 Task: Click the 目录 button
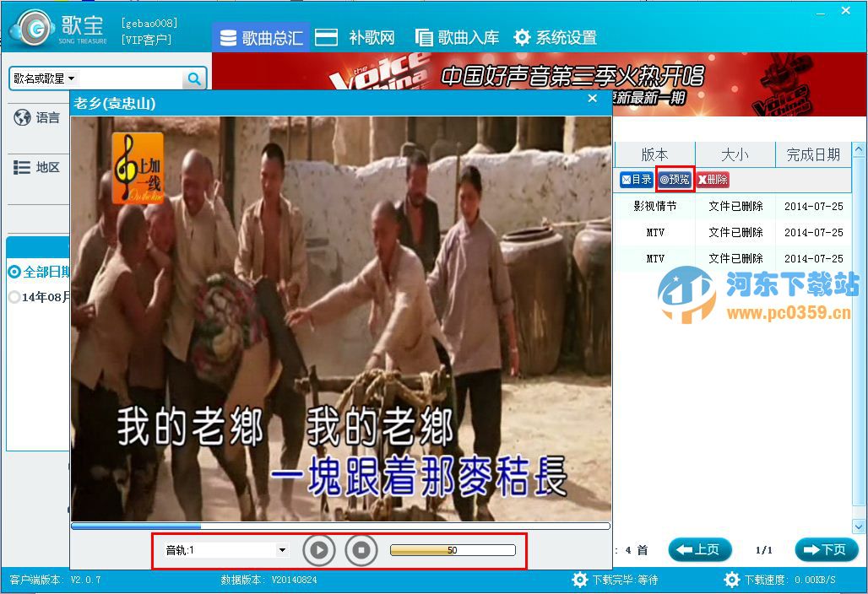tap(637, 179)
